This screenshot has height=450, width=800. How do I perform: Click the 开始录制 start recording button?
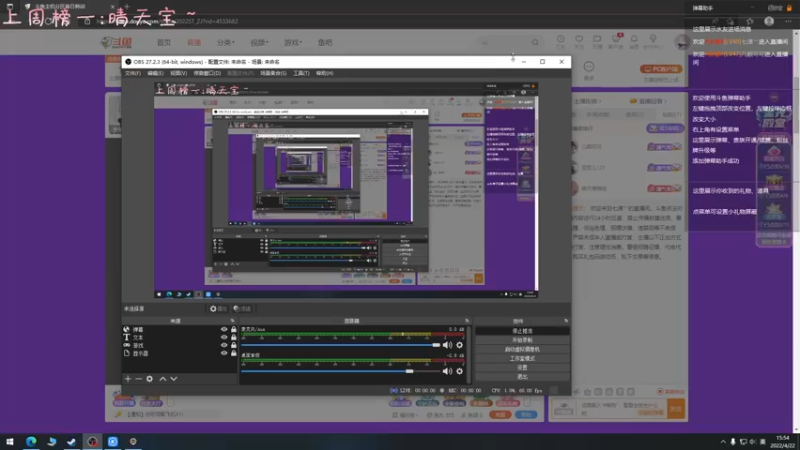[522, 340]
